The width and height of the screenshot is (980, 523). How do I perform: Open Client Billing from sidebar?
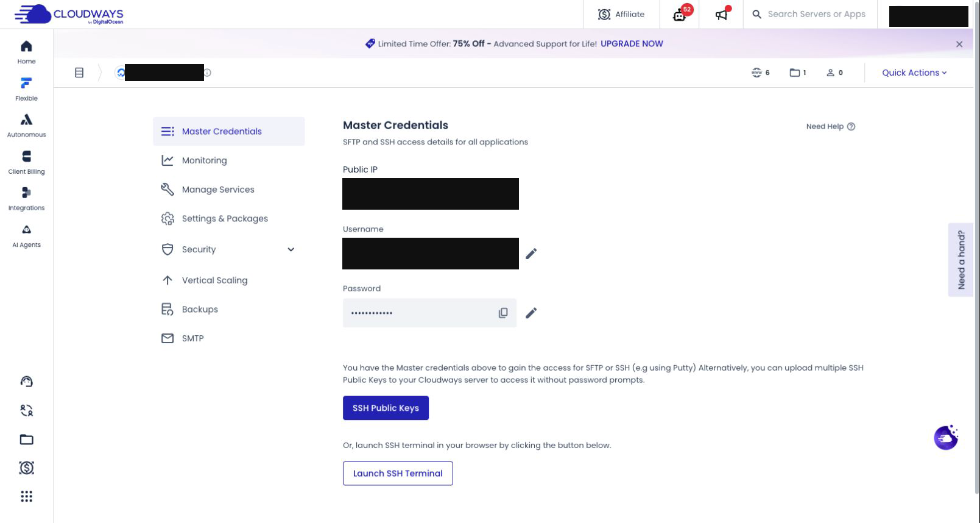pos(26,162)
